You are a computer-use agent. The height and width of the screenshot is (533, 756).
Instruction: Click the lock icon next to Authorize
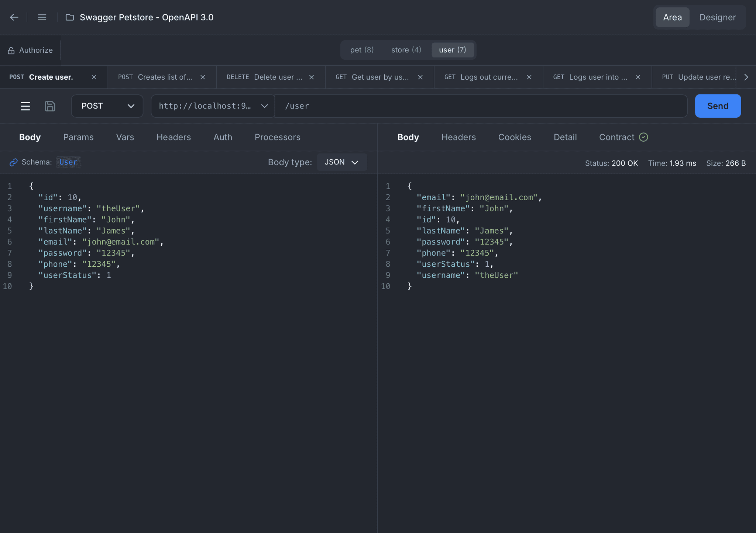coord(11,51)
